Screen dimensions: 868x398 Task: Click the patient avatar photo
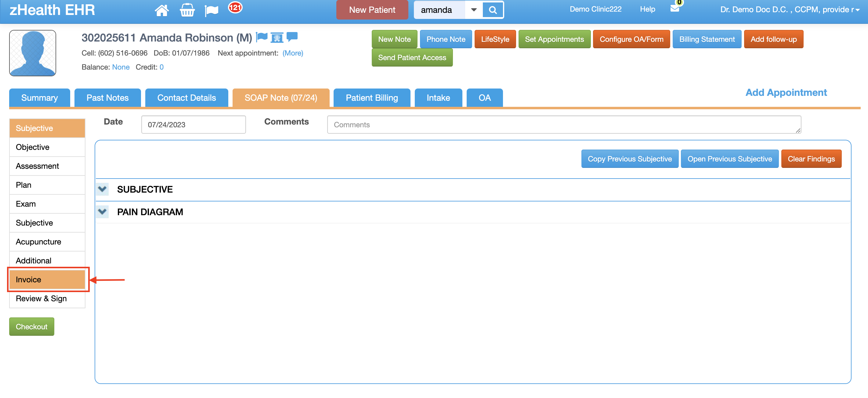click(x=33, y=53)
